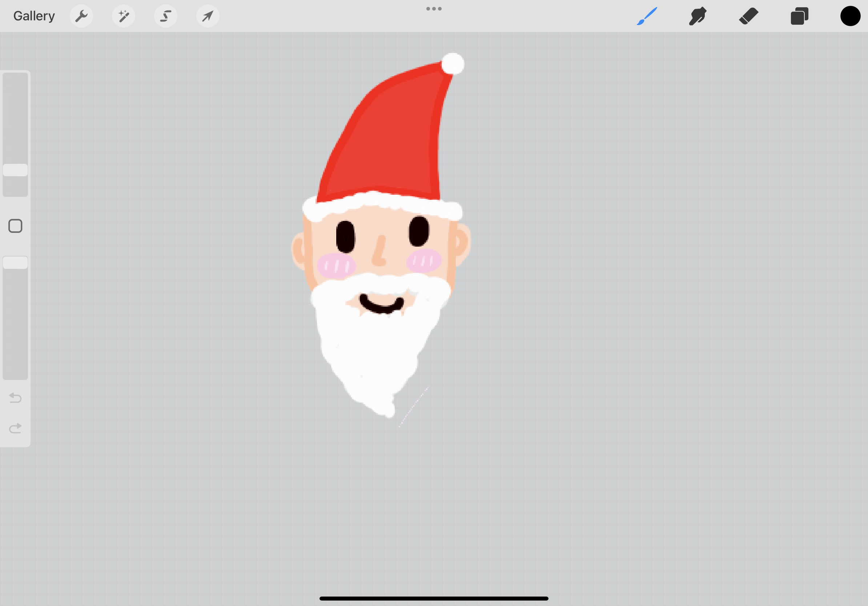This screenshot has height=606, width=868.
Task: Return to the Gallery
Action: [x=34, y=16]
